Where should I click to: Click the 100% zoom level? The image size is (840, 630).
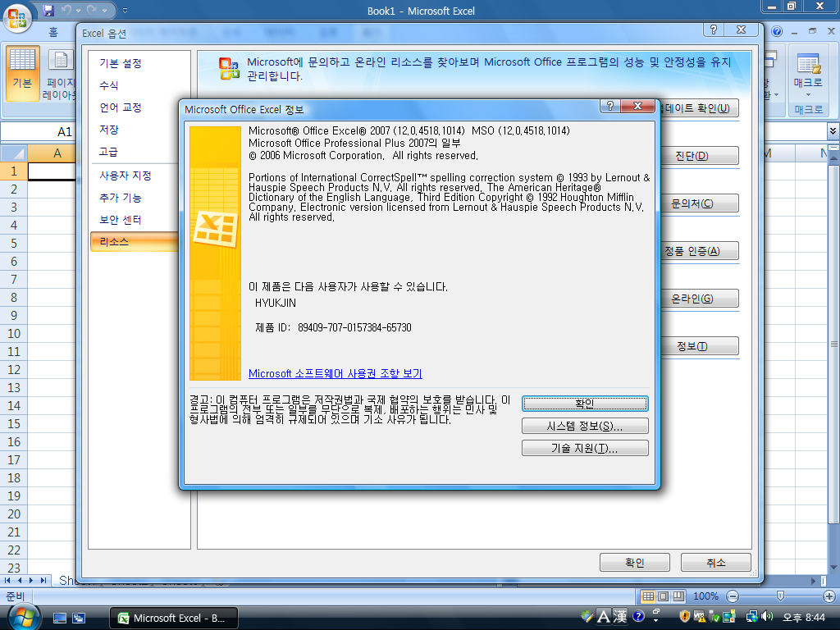pos(705,596)
